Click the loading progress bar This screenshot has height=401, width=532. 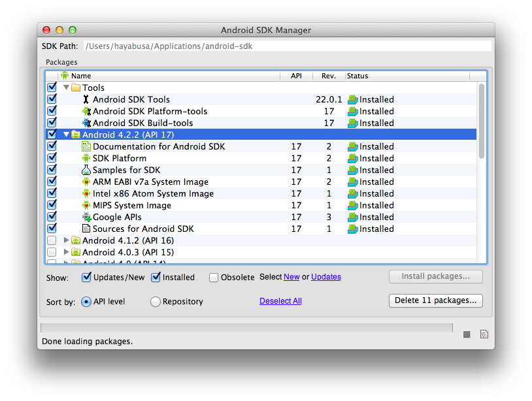click(x=246, y=327)
